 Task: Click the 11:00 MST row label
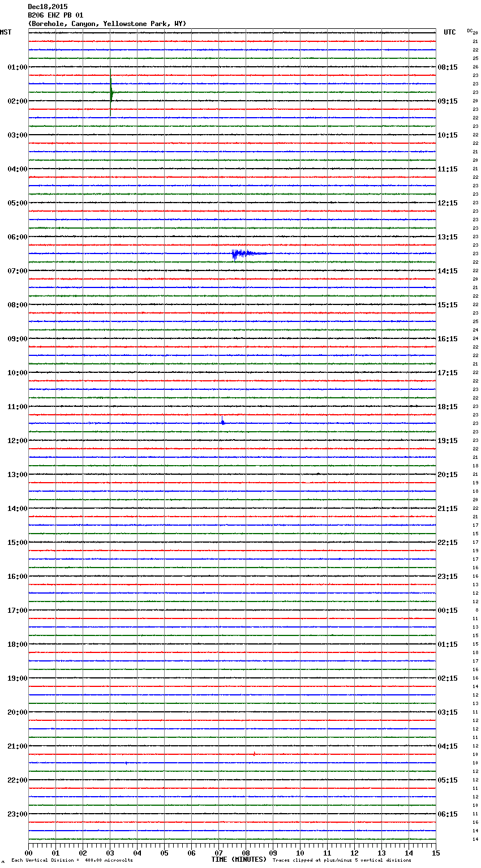(18, 407)
